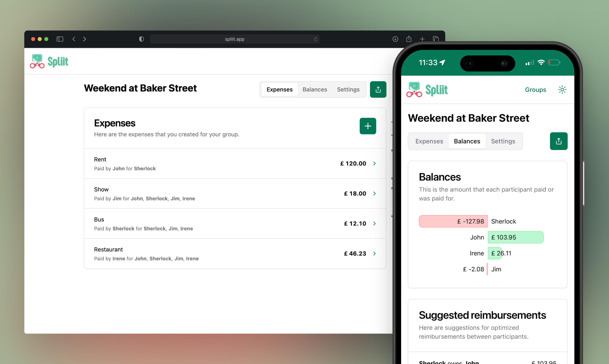609x364 pixels.
Task: Go back with the browser back arrow
Action: (74, 39)
